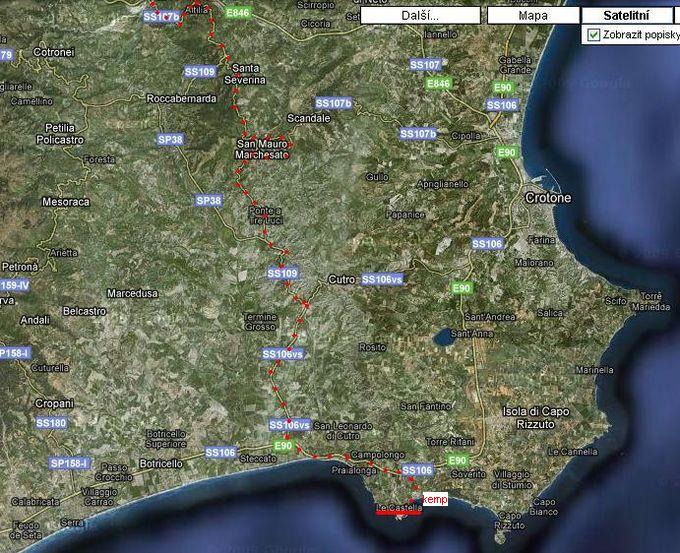Switch to the Mapa view
This screenshot has width=680, height=553.
click(x=533, y=16)
